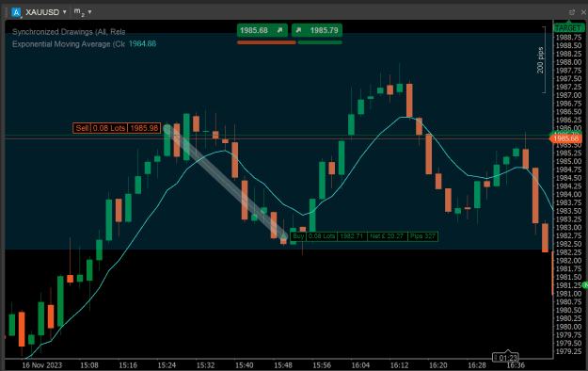
Task: Click the 16 Nov 2023 date label
Action: coord(42,365)
